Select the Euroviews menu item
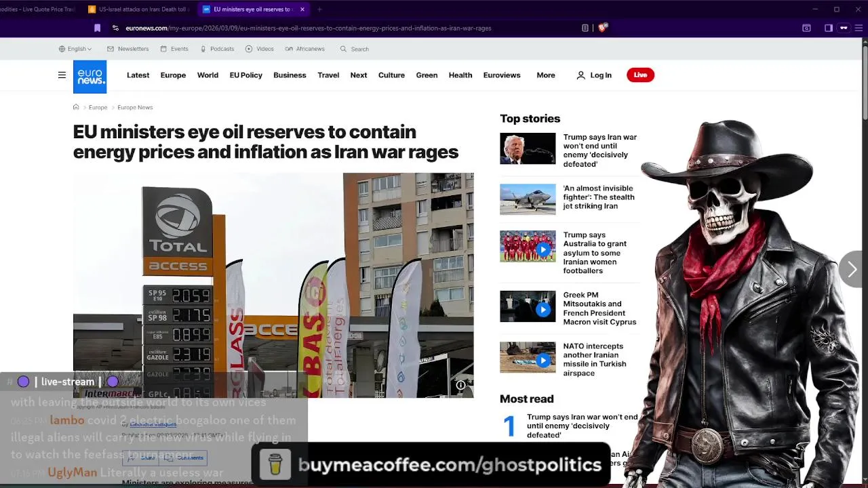The width and height of the screenshot is (868, 488). (x=502, y=75)
